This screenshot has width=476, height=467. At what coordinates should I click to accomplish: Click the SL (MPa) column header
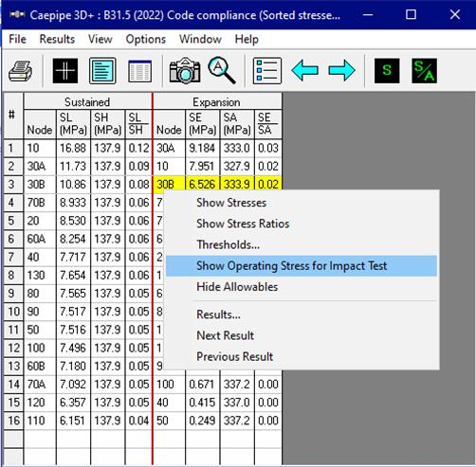coord(73,124)
